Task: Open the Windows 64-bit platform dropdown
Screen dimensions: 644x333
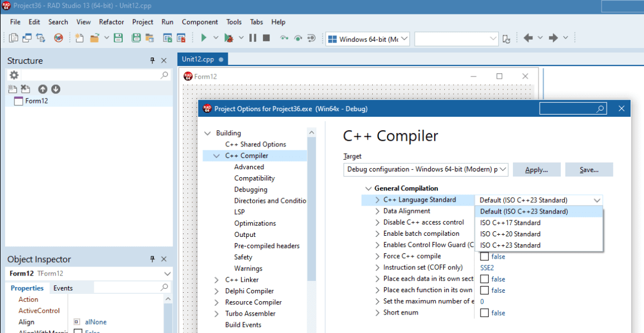Action: pyautogui.click(x=404, y=39)
